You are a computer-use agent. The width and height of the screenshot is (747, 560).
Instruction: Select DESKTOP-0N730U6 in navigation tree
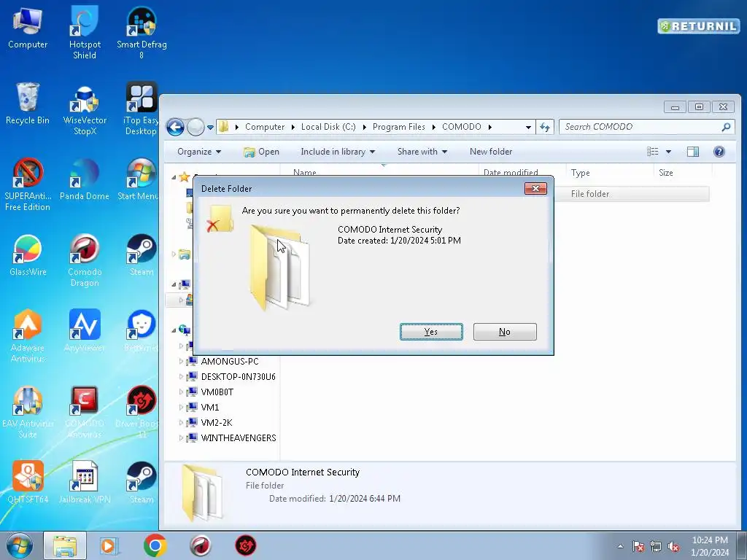239,377
